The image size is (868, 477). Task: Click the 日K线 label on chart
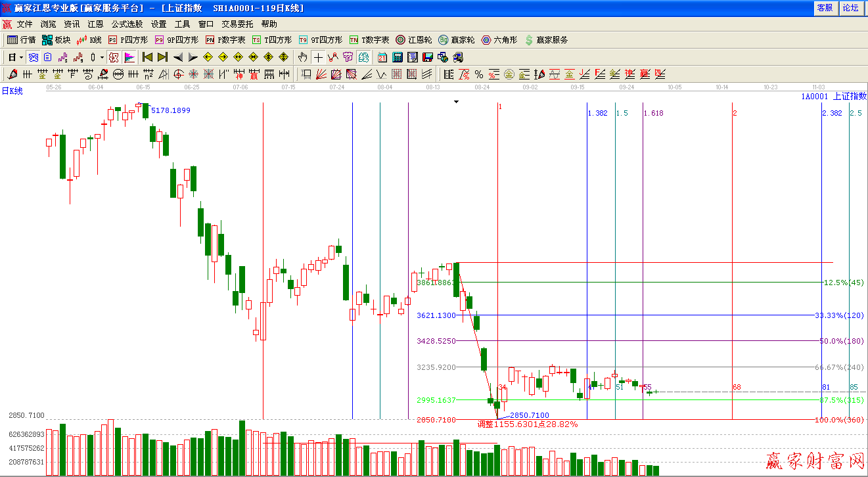click(12, 91)
